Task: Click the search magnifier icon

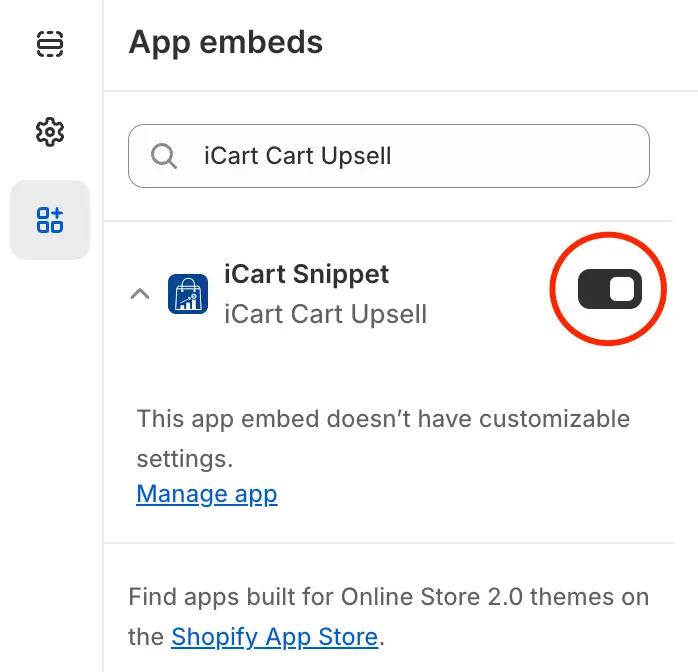Action: 164,156
